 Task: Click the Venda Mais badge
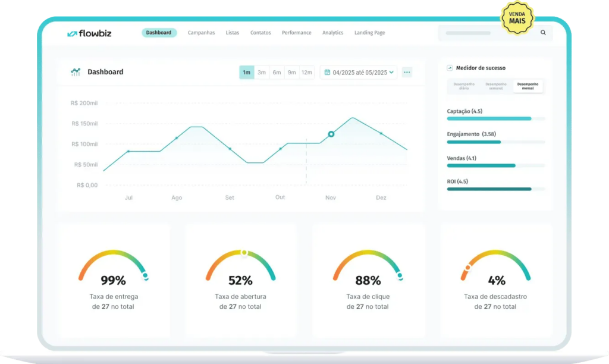[517, 18]
